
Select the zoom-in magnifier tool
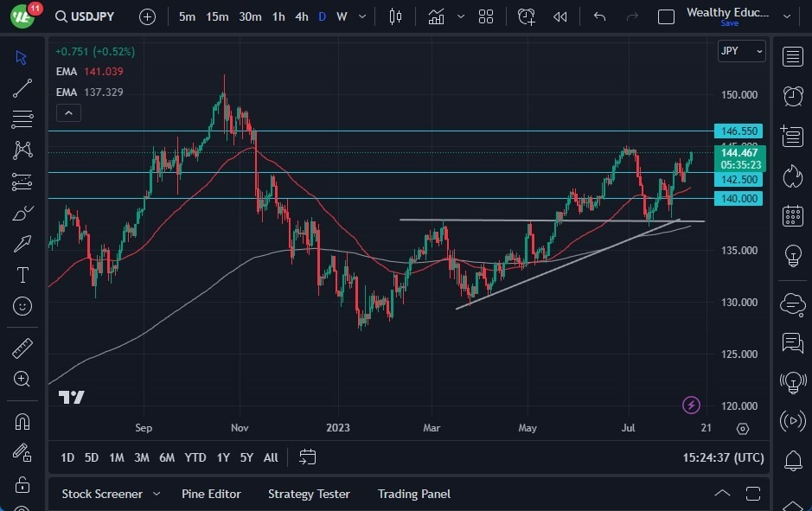[x=22, y=379]
